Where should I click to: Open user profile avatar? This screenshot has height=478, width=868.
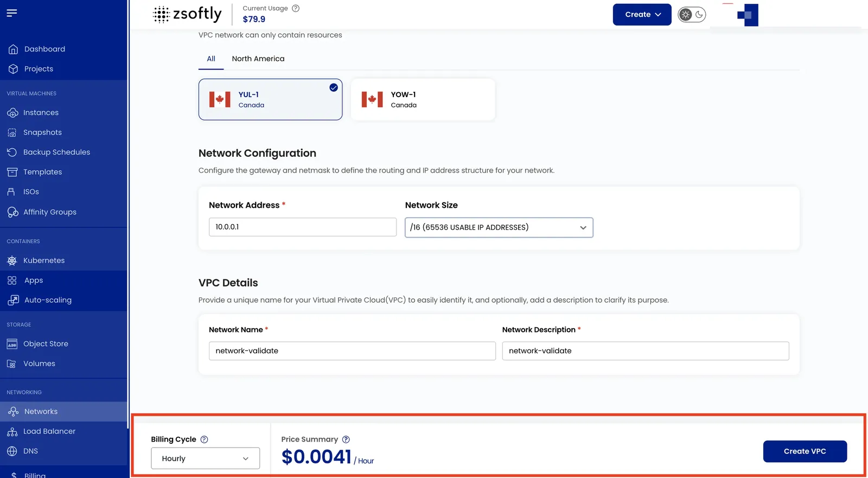748,15
